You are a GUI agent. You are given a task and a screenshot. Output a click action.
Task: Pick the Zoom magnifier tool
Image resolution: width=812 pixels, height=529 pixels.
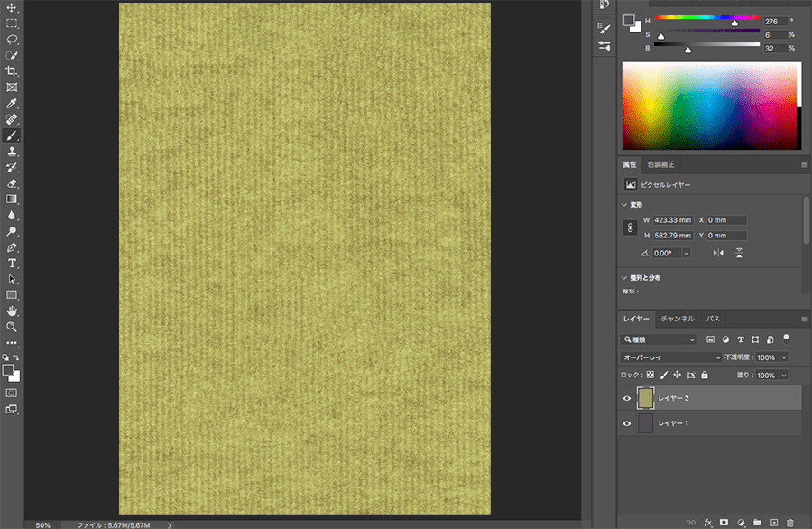pyautogui.click(x=12, y=327)
